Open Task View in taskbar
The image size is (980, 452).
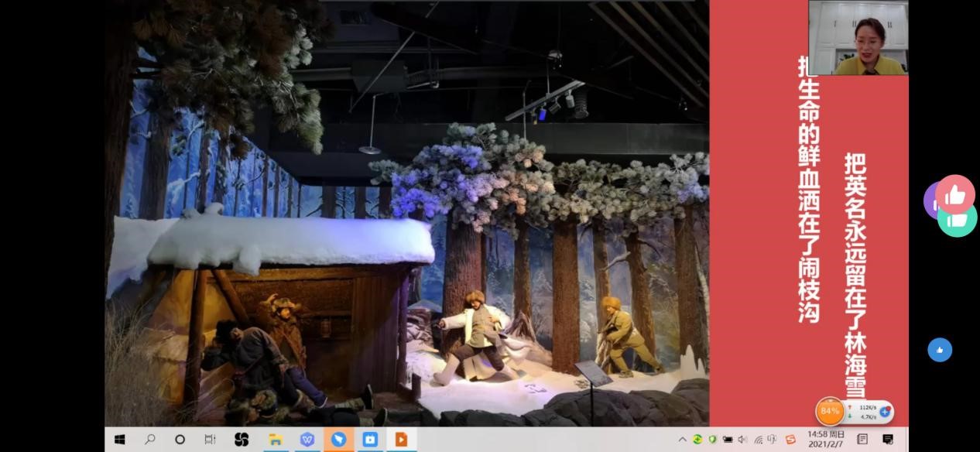coord(210,440)
